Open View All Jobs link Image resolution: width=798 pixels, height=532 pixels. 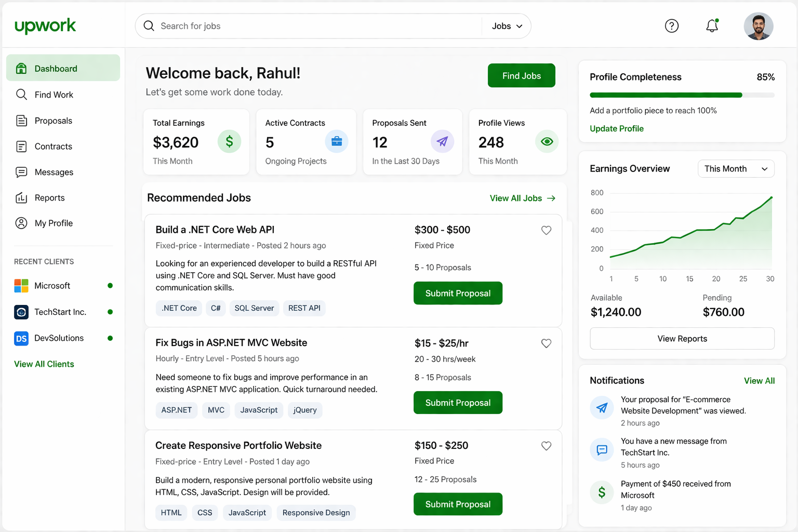tap(522, 198)
